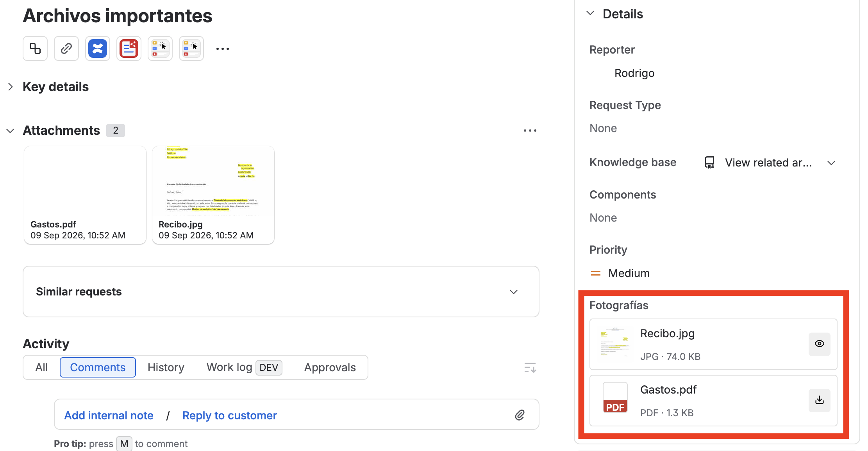868x451 pixels.
Task: Click the Components None value
Action: [x=603, y=218]
